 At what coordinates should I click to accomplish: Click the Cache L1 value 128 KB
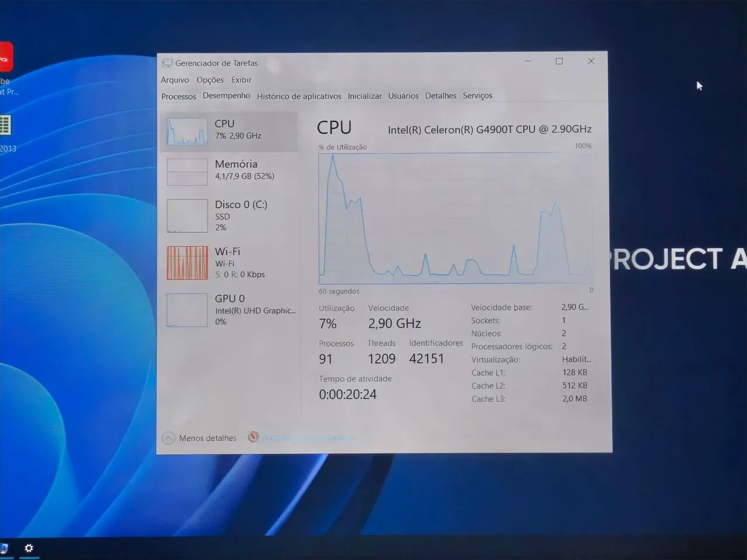(x=575, y=372)
